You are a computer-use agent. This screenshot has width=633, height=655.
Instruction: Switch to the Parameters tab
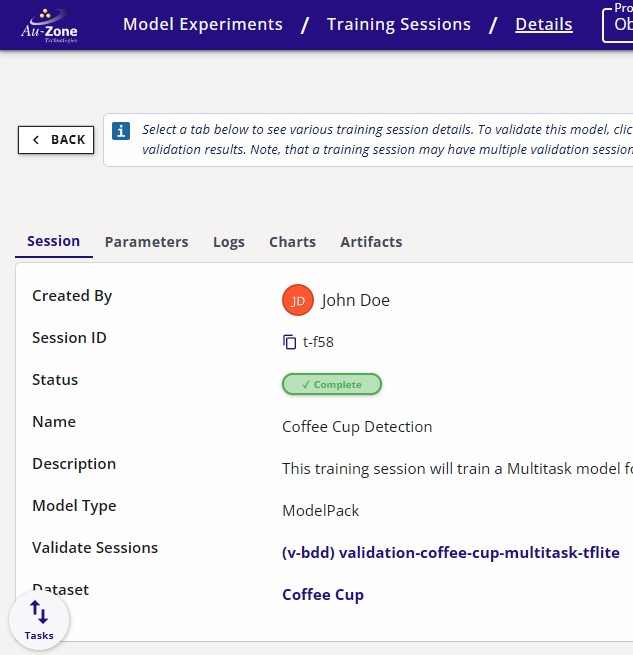[146, 242]
